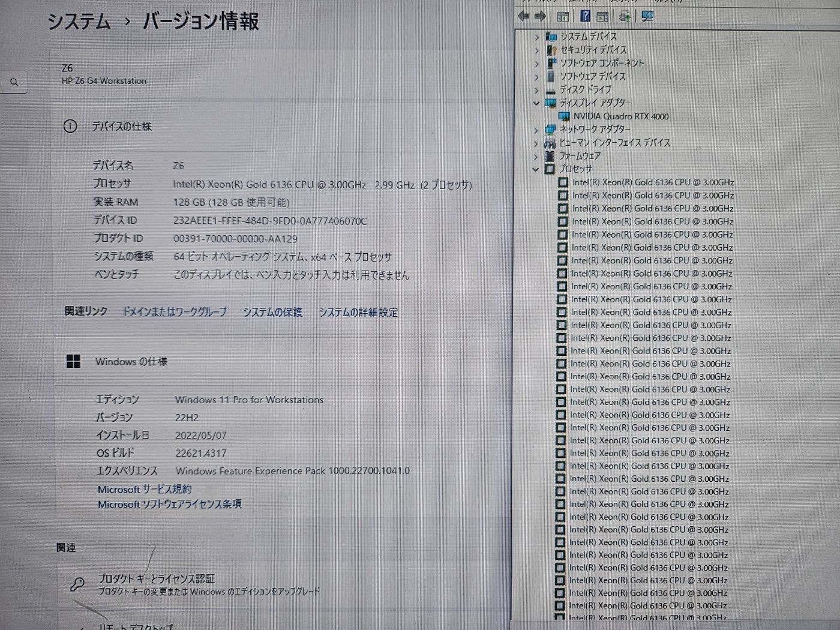Click the OS ビルド value 22621.4317
The image size is (840, 630).
click(201, 453)
